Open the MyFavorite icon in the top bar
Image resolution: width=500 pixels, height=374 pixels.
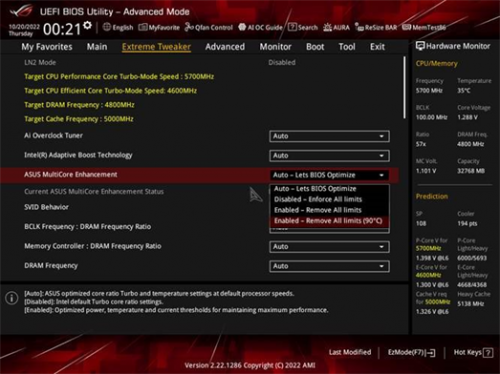(x=143, y=27)
